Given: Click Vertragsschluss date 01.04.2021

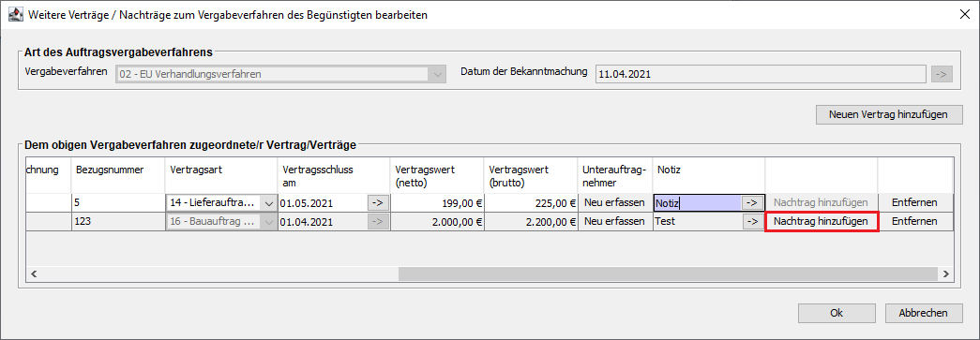Looking at the screenshot, I should pos(323,221).
